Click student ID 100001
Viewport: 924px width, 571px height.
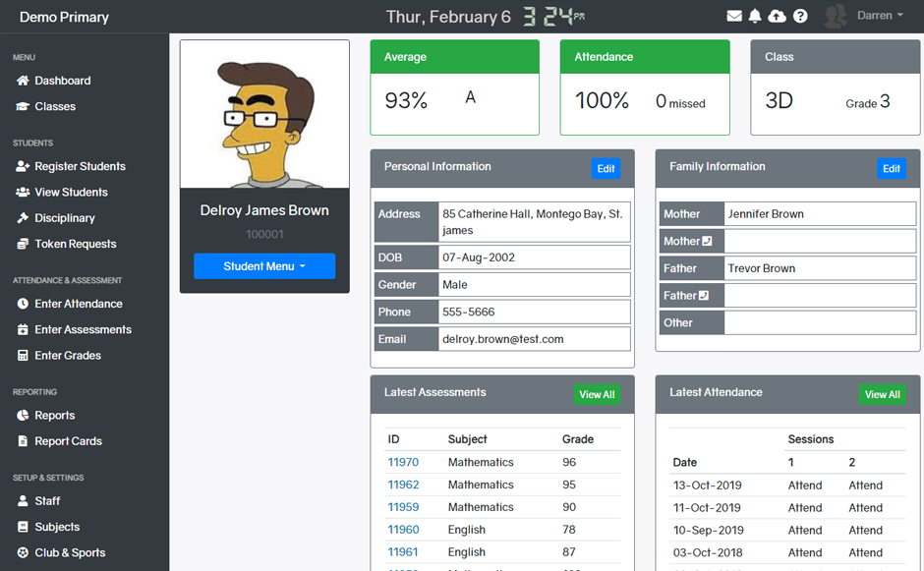tap(264, 235)
